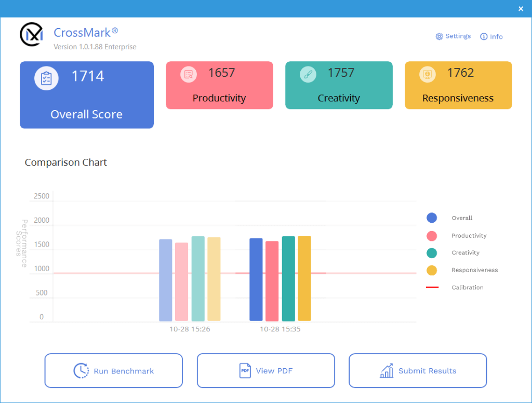Select the 10-28 15:26 overall bar
The height and width of the screenshot is (403, 532).
[x=166, y=280]
